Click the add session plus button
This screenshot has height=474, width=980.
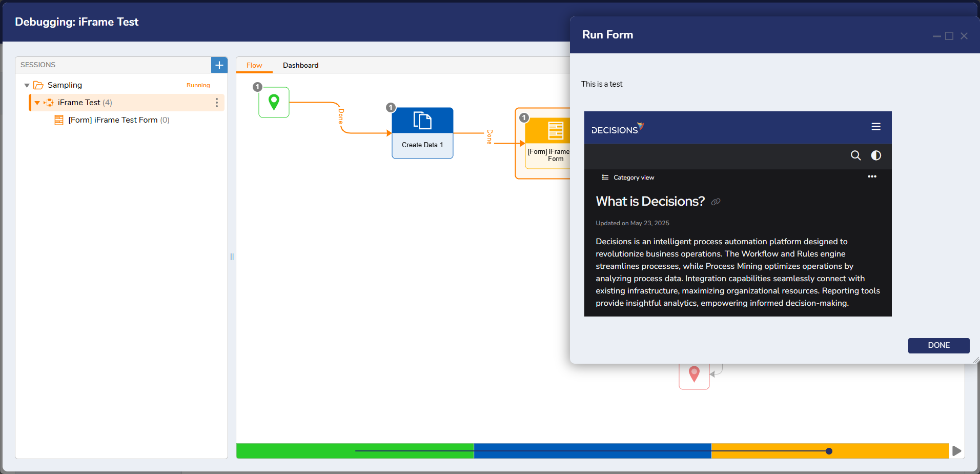point(219,65)
